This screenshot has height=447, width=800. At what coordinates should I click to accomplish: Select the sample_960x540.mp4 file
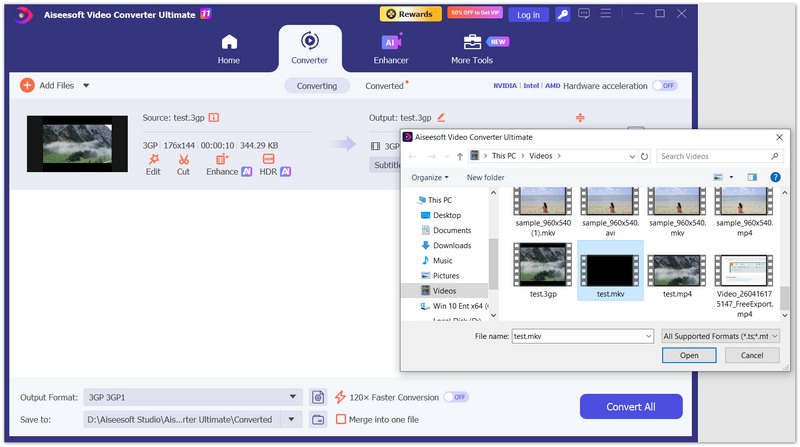click(x=744, y=211)
